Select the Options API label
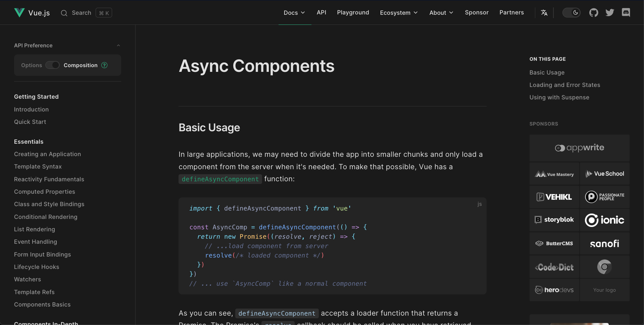This screenshot has width=644, height=325. point(32,65)
